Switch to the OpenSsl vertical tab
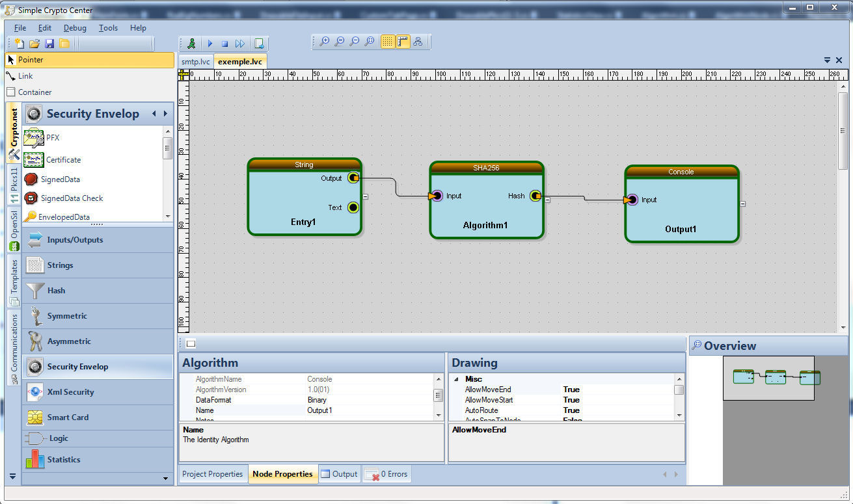Image resolution: width=853 pixels, height=504 pixels. pyautogui.click(x=14, y=230)
